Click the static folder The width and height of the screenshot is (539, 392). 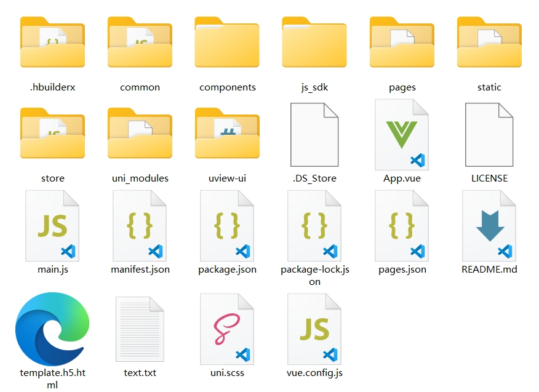(489, 42)
